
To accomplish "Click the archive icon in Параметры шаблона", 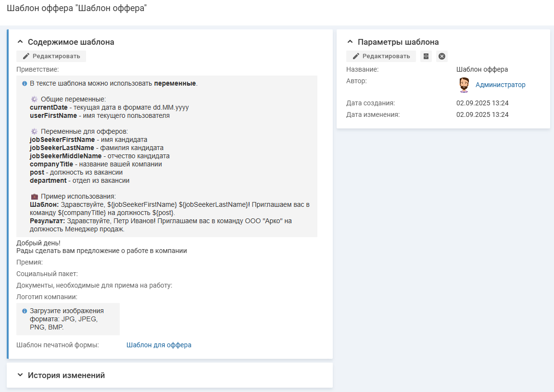I will click(426, 56).
